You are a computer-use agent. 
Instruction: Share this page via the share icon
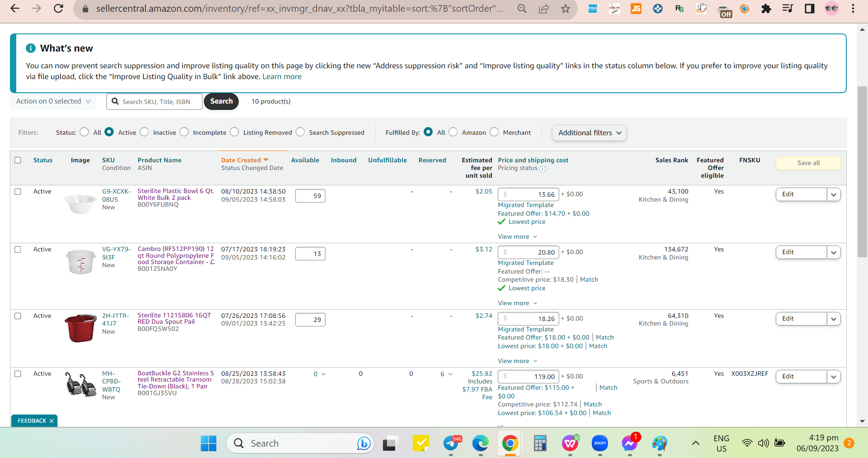[544, 9]
